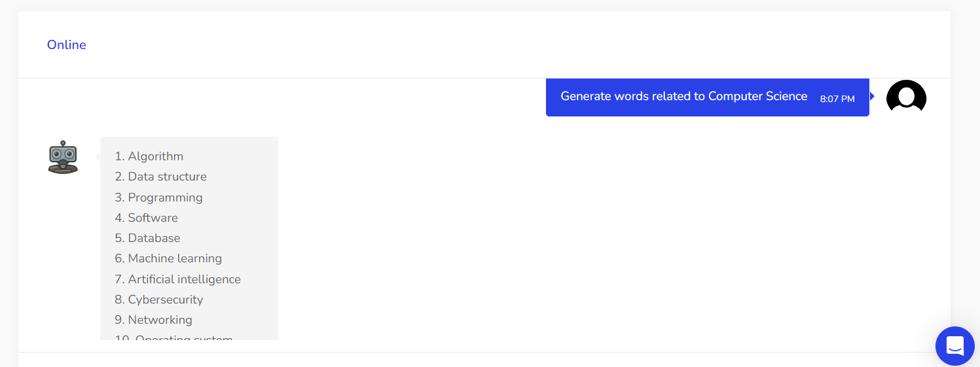Select the "8. Cybersecurity" list item

pos(159,300)
